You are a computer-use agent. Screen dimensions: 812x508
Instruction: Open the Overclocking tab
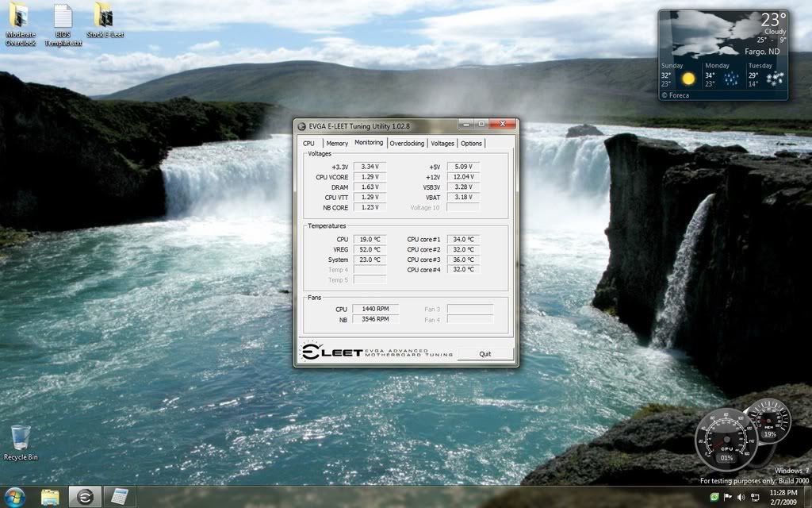[407, 143]
